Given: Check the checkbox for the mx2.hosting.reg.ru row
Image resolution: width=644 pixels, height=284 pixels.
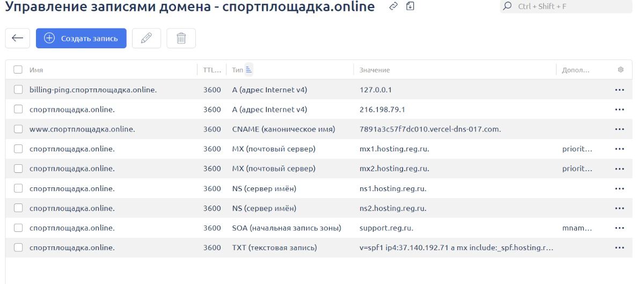Looking at the screenshot, I should (x=18, y=169).
